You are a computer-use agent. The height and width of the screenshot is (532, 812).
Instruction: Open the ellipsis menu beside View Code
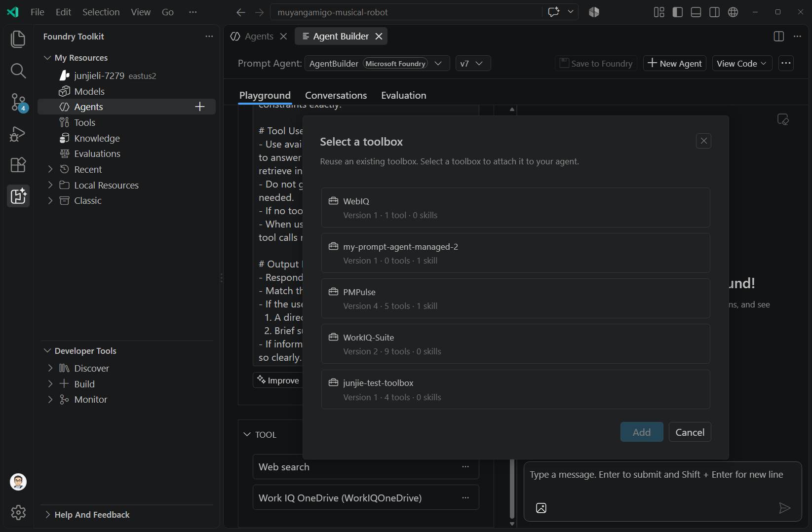pos(786,63)
